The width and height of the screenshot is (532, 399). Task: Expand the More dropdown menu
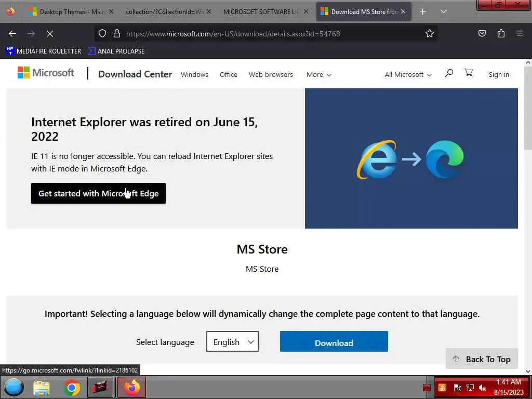(x=318, y=75)
